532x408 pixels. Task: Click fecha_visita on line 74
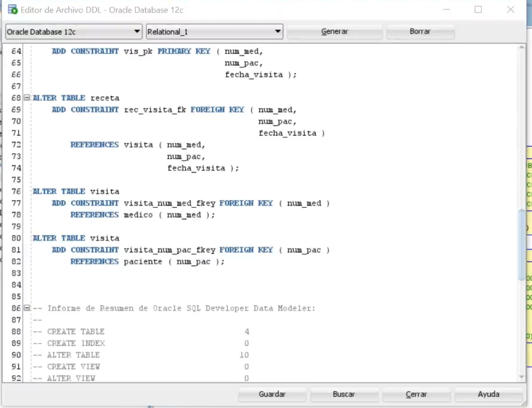tap(196, 168)
